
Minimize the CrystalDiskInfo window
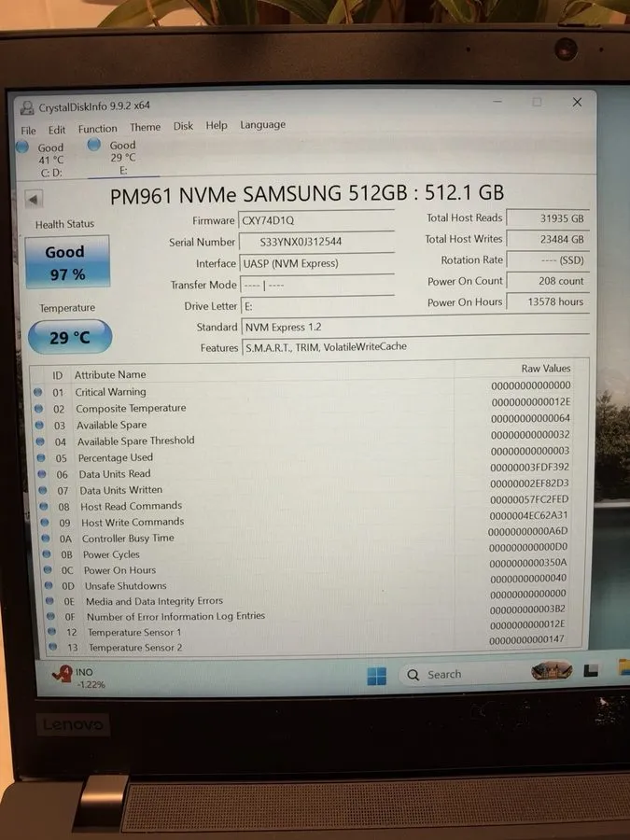pyautogui.click(x=497, y=102)
